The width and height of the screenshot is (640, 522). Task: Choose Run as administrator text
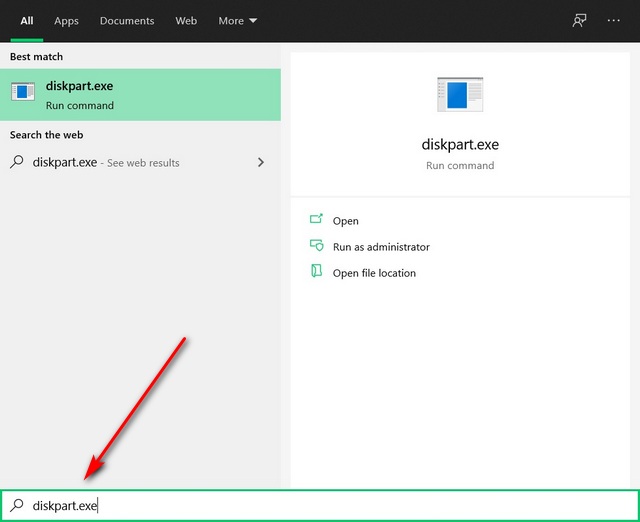381,247
